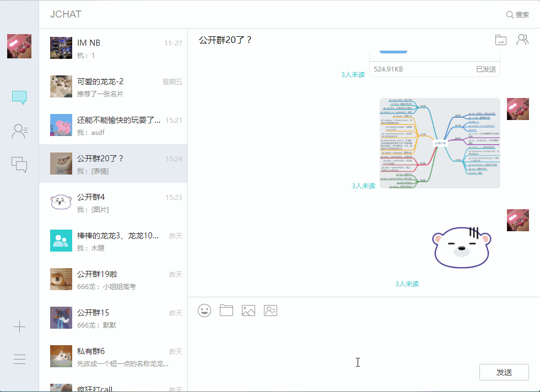The height and width of the screenshot is (392, 540).
Task: Open the emoji picker
Action: click(204, 311)
